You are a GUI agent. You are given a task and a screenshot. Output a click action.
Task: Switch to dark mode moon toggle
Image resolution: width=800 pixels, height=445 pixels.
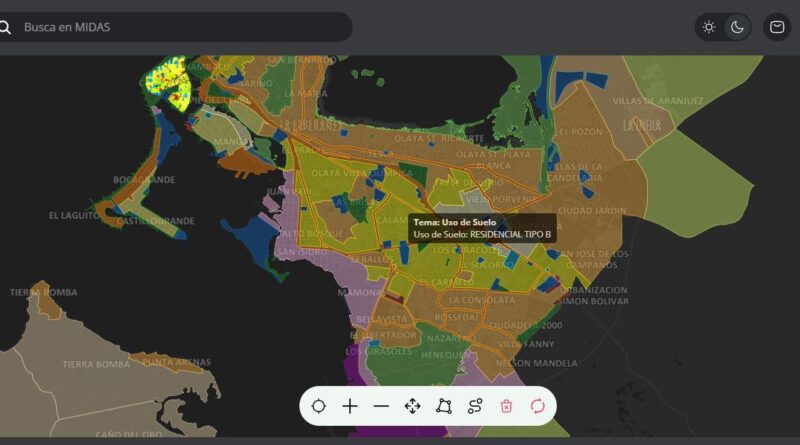coord(737,27)
